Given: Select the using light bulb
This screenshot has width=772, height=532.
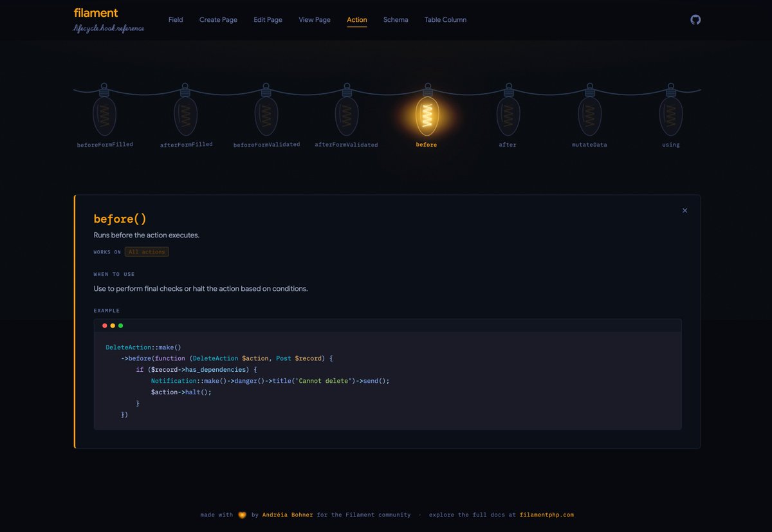Looking at the screenshot, I should pyautogui.click(x=670, y=110).
